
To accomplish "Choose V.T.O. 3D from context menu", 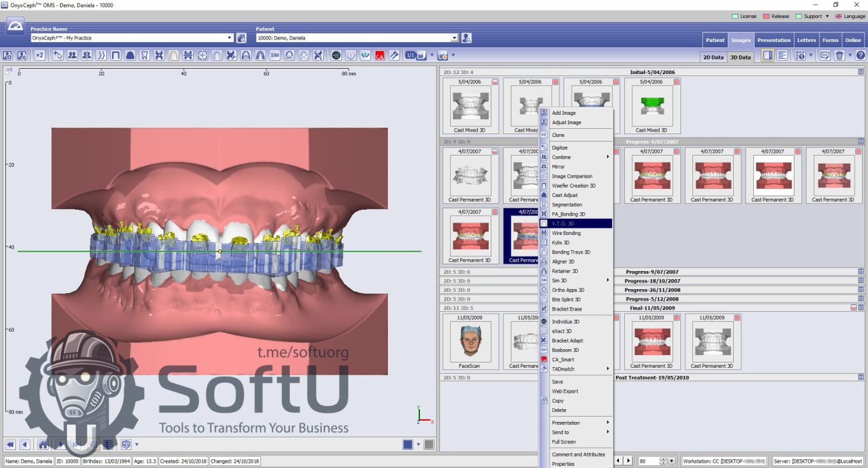I will tap(576, 224).
